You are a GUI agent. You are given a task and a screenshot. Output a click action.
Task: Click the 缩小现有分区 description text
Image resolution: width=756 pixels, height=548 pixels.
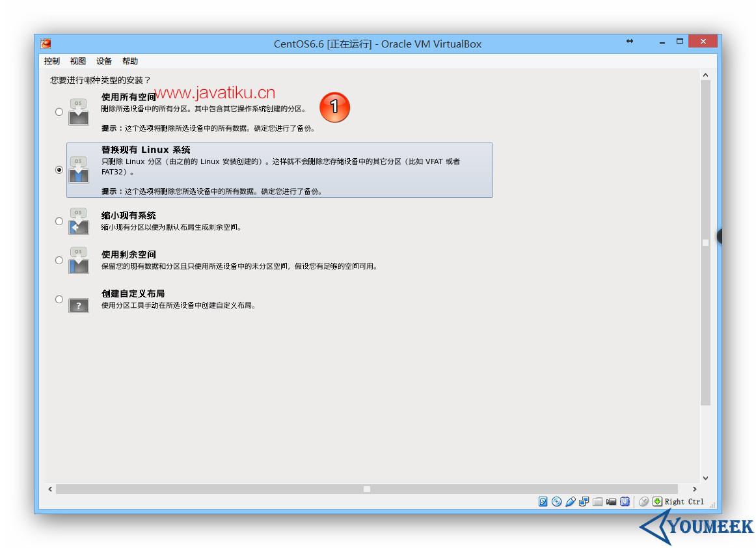click(171, 227)
